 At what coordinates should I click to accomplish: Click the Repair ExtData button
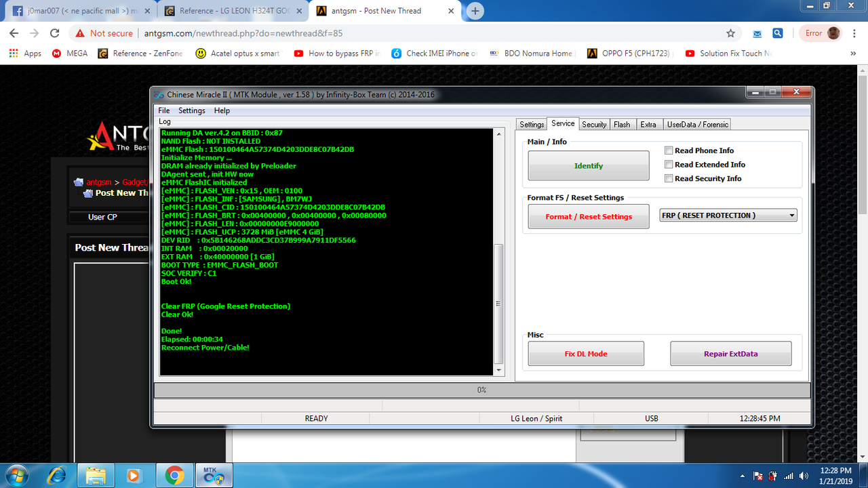731,354
